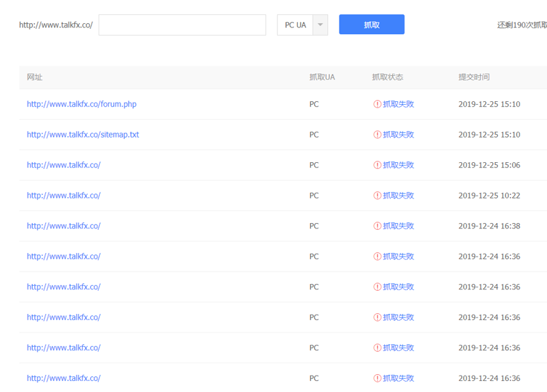This screenshot has height=392, width=547.
Task: Open the talkfx.co link submitted at 16:38
Action: [64, 226]
